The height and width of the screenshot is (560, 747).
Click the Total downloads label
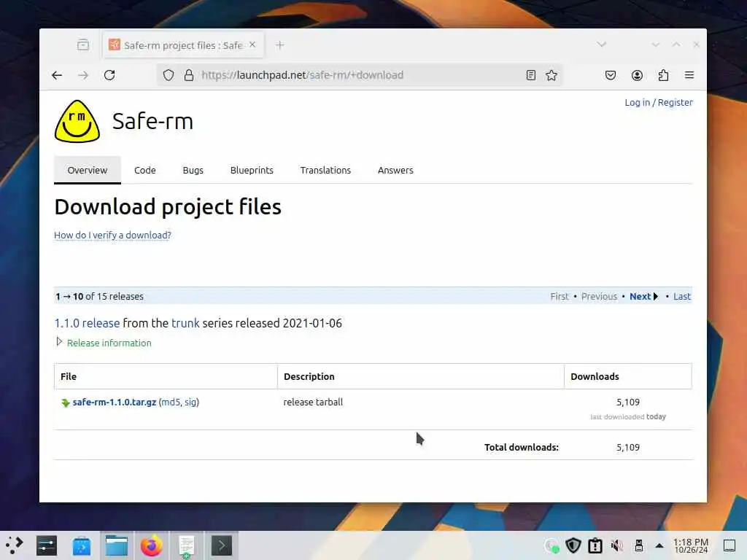521,447
